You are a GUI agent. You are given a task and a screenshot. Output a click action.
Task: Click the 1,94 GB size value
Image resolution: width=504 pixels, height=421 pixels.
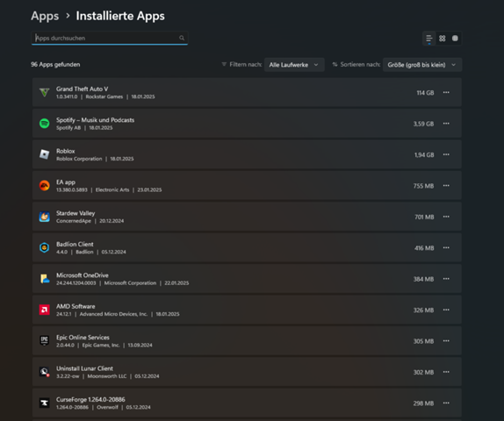click(424, 155)
